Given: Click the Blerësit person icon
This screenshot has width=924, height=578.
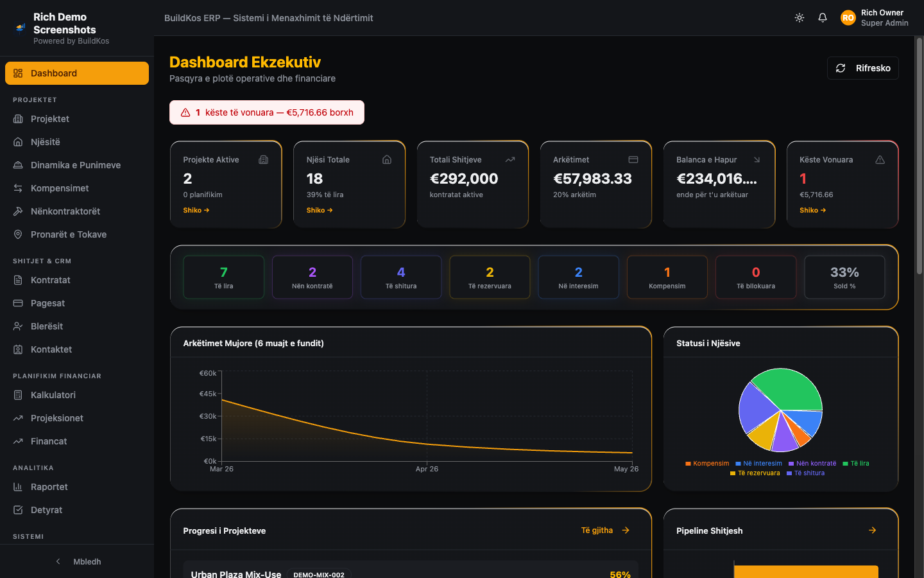Looking at the screenshot, I should point(18,326).
